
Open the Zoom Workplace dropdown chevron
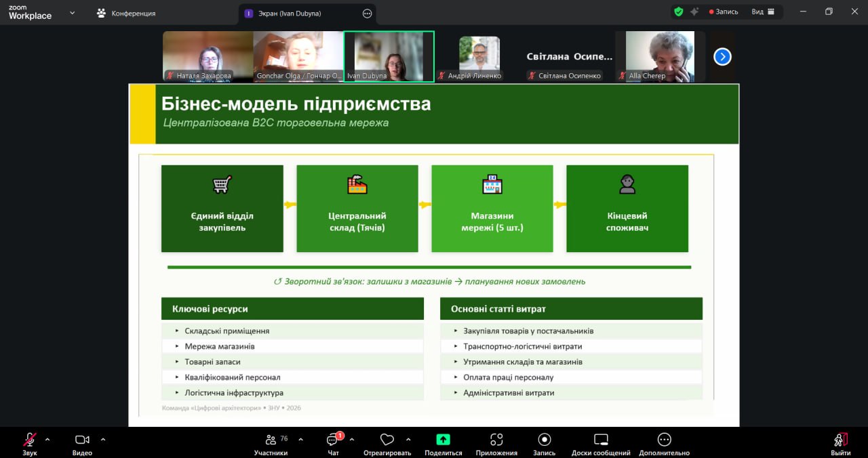(72, 12)
